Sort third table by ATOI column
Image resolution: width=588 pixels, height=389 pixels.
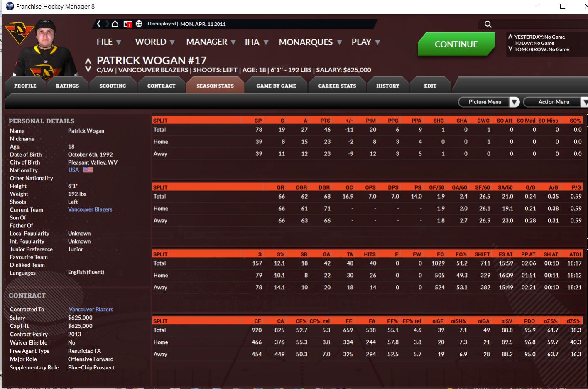(x=575, y=254)
